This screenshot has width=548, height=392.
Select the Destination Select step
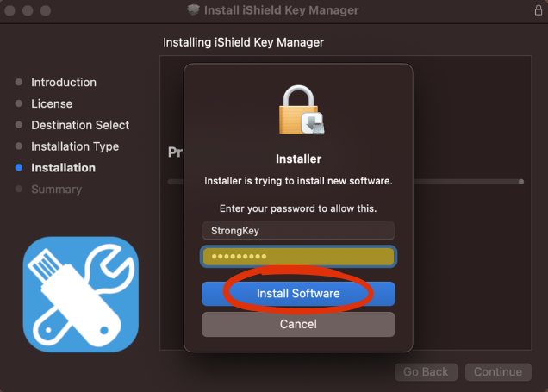[x=80, y=125]
